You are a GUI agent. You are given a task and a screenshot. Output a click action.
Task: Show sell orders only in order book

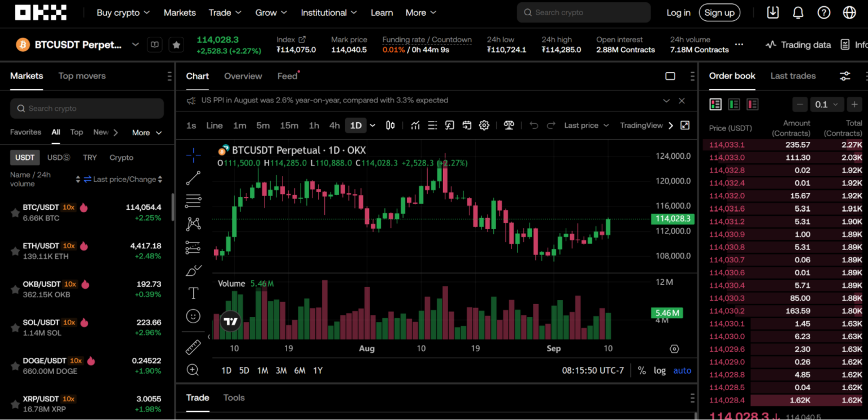click(752, 104)
